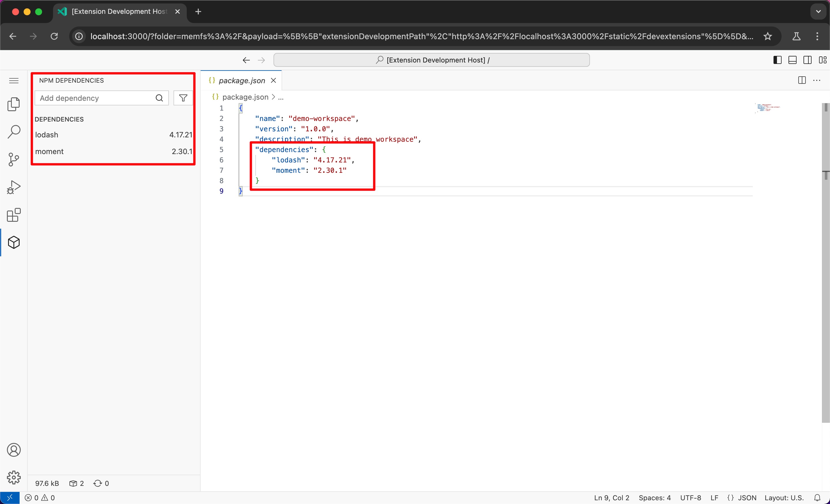The width and height of the screenshot is (830, 504).
Task: Change the LF end of line sequence
Action: (714, 498)
